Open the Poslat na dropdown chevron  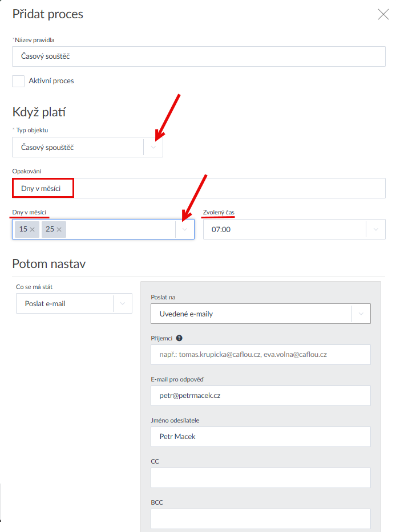(361, 314)
